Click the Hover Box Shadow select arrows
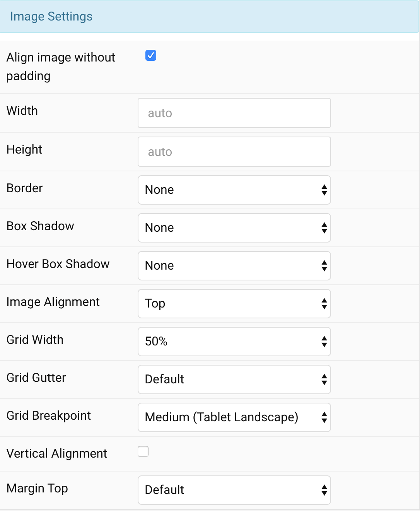This screenshot has height=511, width=420. point(324,266)
